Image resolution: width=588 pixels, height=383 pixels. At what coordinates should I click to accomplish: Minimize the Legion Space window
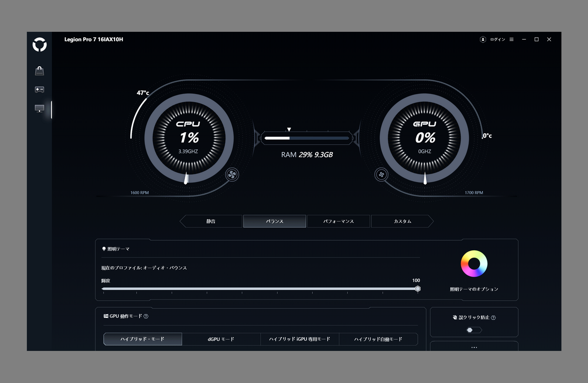pyautogui.click(x=524, y=39)
